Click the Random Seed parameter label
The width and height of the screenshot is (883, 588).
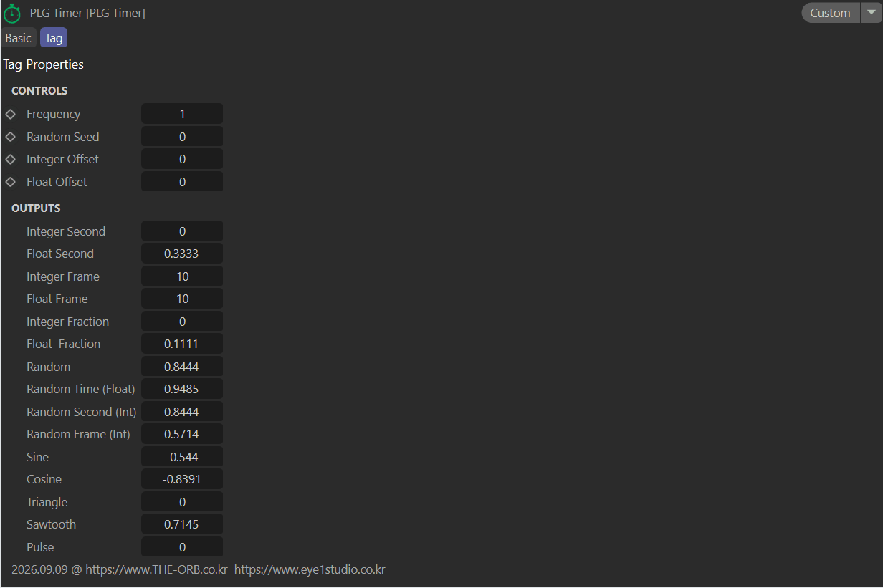click(63, 137)
